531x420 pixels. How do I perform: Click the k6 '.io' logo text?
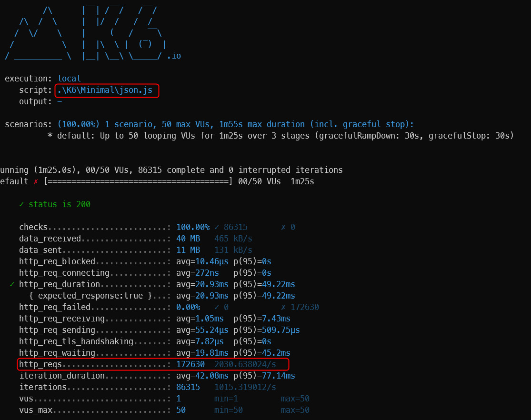click(174, 56)
